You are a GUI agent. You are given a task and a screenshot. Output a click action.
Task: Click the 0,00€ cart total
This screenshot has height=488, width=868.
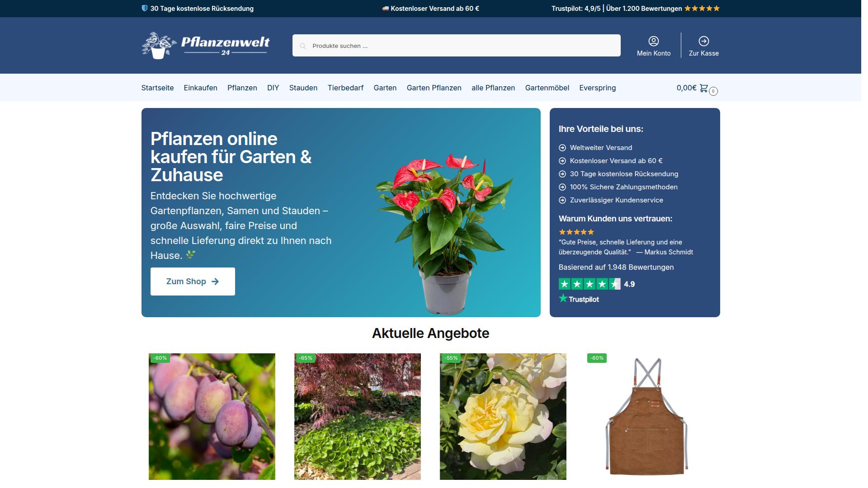[x=686, y=88]
